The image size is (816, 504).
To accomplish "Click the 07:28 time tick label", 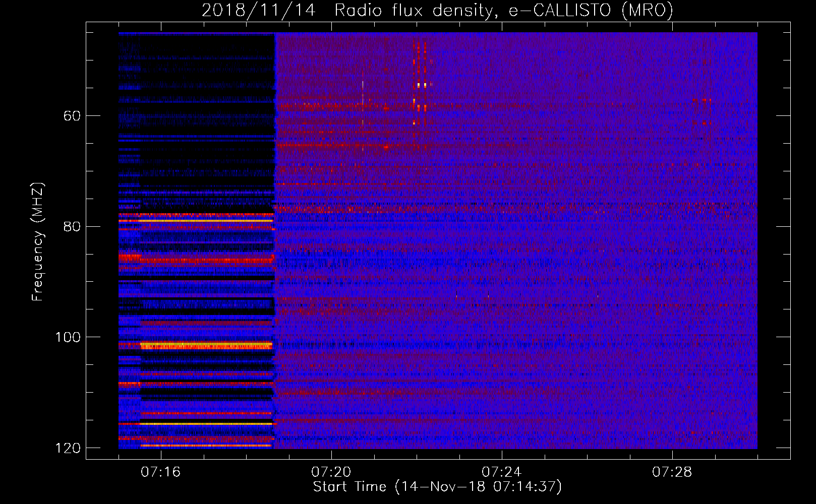I will pos(672,472).
